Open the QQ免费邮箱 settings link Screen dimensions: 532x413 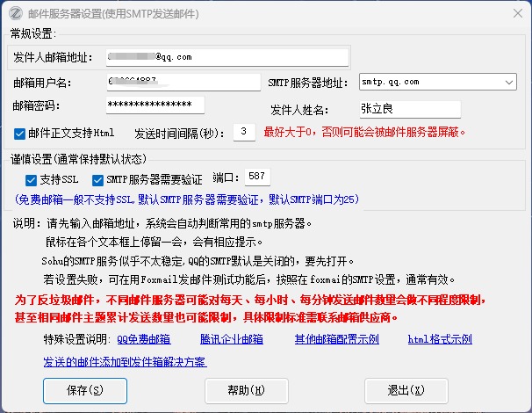coord(144,339)
